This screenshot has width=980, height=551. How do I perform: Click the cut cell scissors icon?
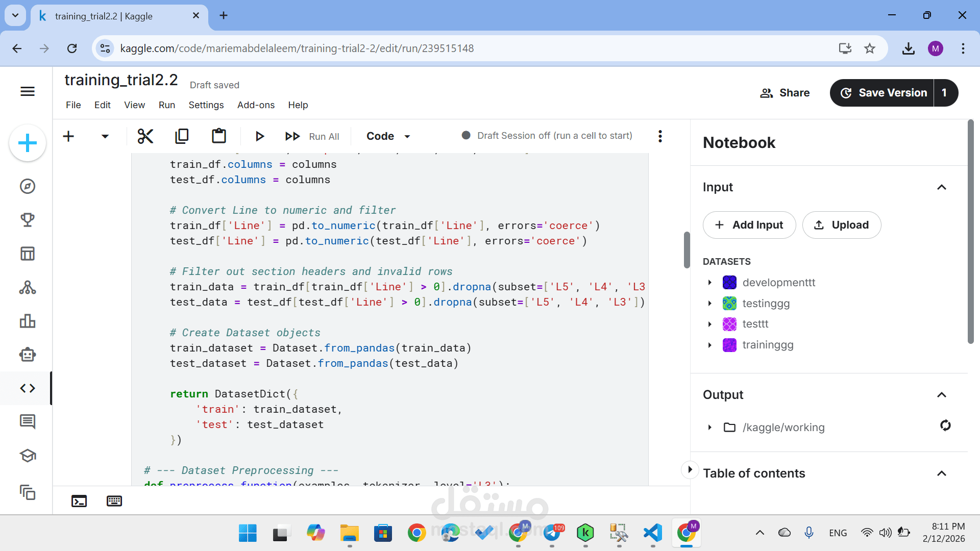tap(145, 136)
